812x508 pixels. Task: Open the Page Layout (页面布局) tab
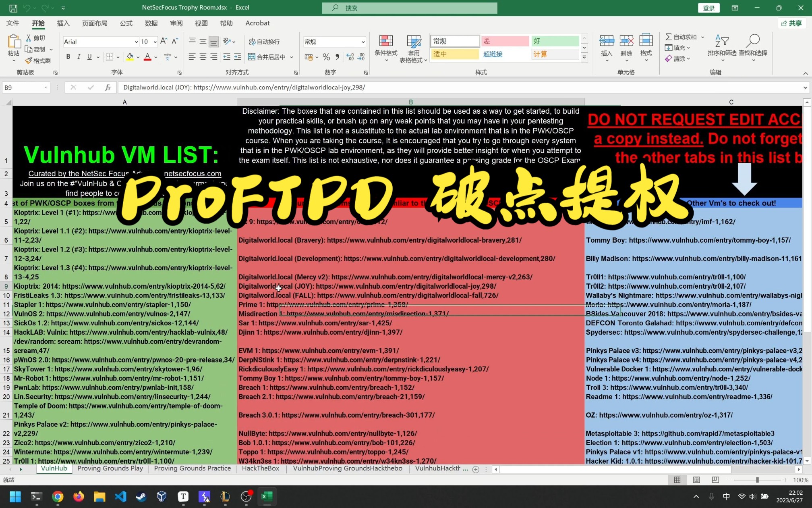[95, 23]
